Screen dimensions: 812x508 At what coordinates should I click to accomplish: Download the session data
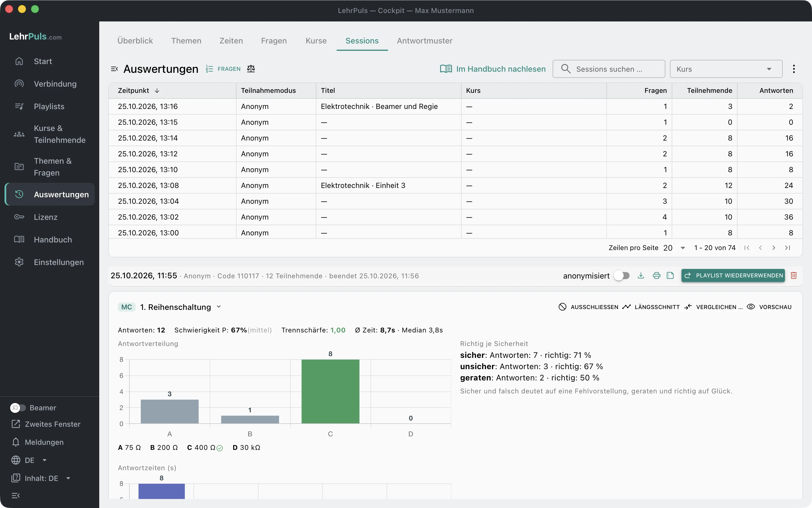pos(641,275)
